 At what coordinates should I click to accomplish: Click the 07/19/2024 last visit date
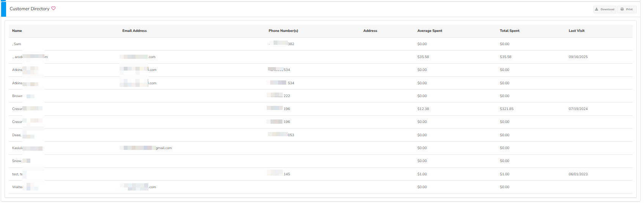pyautogui.click(x=578, y=109)
